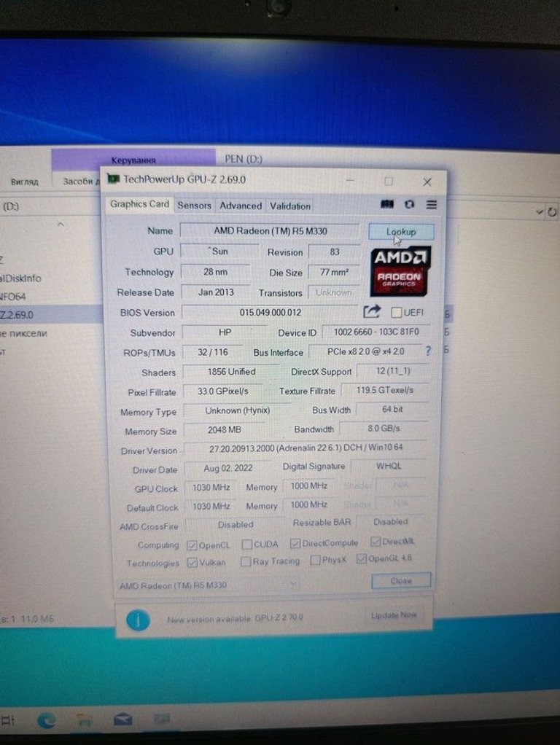The image size is (560, 745).
Task: Toggle the OpenCL checkbox
Action: point(192,545)
